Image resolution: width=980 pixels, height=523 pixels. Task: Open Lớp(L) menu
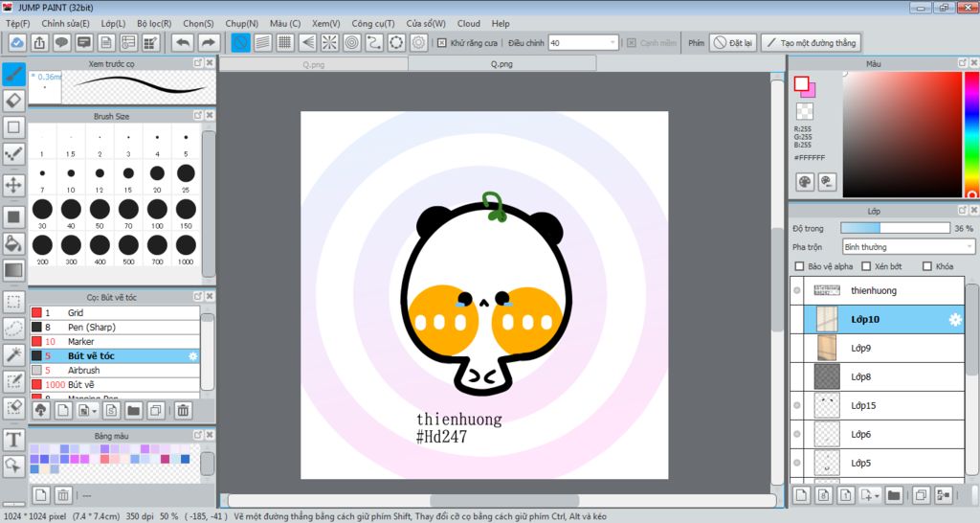[x=113, y=24]
